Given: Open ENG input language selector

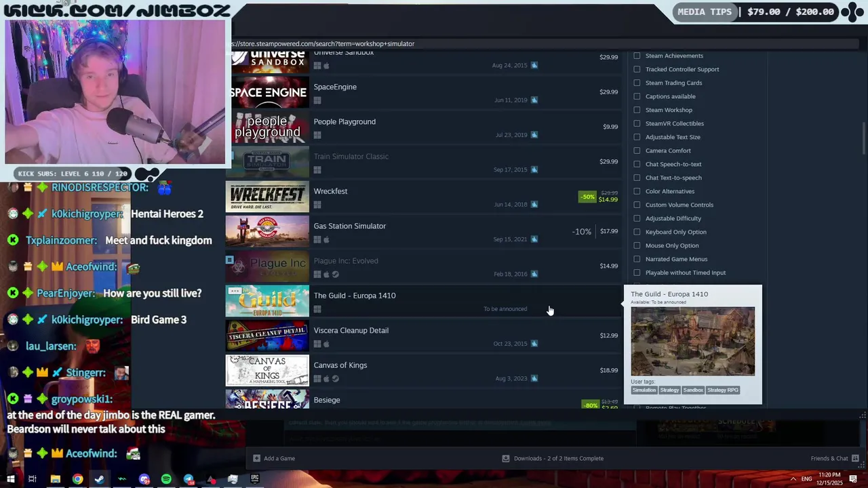Looking at the screenshot, I should tap(807, 479).
